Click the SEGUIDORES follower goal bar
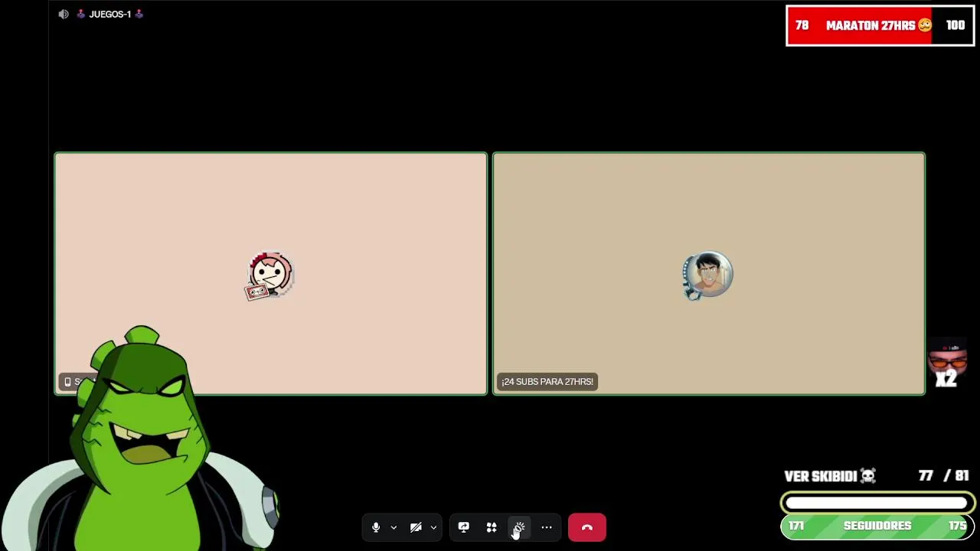Viewport: 980px width, 551px height. (x=877, y=526)
